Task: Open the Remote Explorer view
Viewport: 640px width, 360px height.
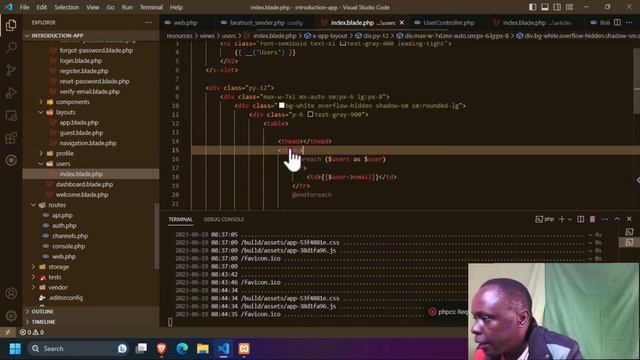Action: click(x=11, y=116)
